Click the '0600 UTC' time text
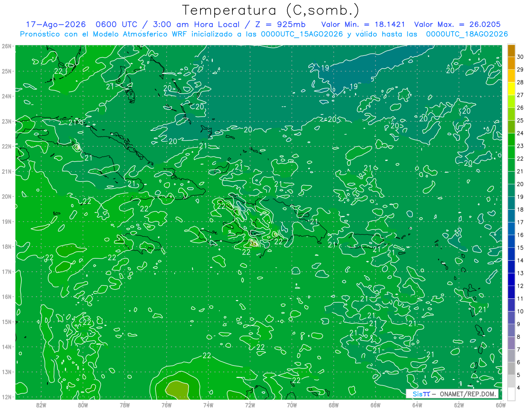This screenshot has width=532, height=411. point(117,24)
